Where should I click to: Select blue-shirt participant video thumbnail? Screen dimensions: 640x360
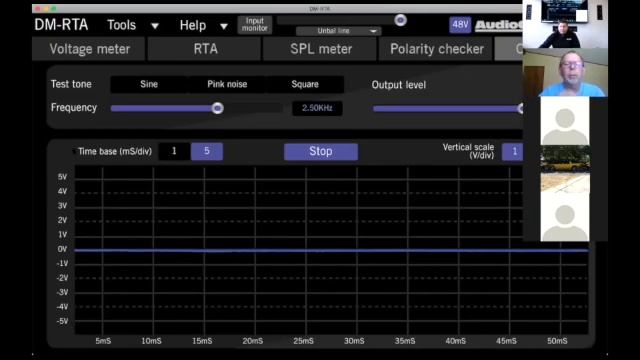(x=565, y=73)
